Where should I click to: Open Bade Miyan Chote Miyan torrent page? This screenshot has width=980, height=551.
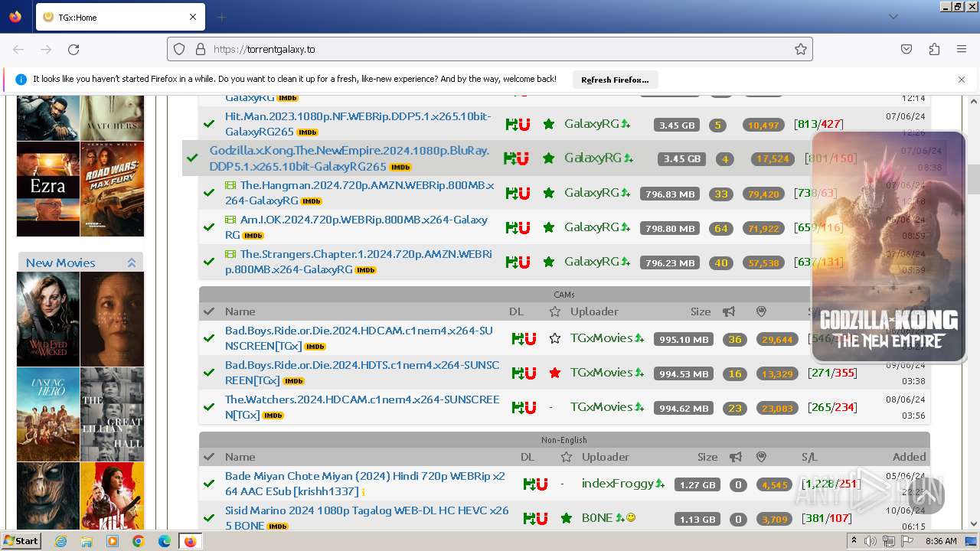pos(365,484)
